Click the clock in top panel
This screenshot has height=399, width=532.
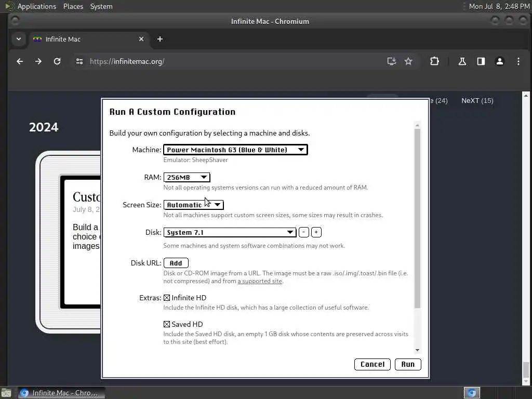pyautogui.click(x=499, y=6)
